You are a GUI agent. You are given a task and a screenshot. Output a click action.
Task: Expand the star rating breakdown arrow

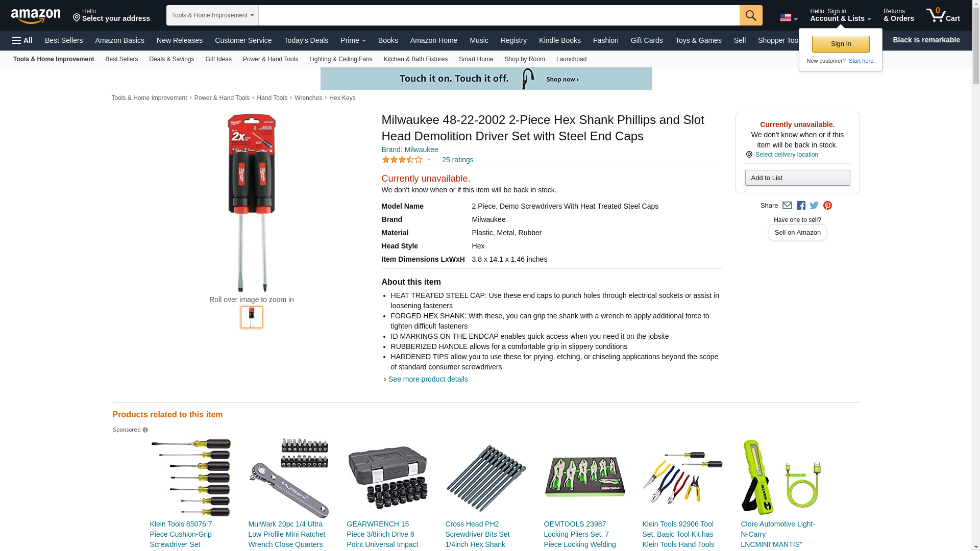coord(429,160)
